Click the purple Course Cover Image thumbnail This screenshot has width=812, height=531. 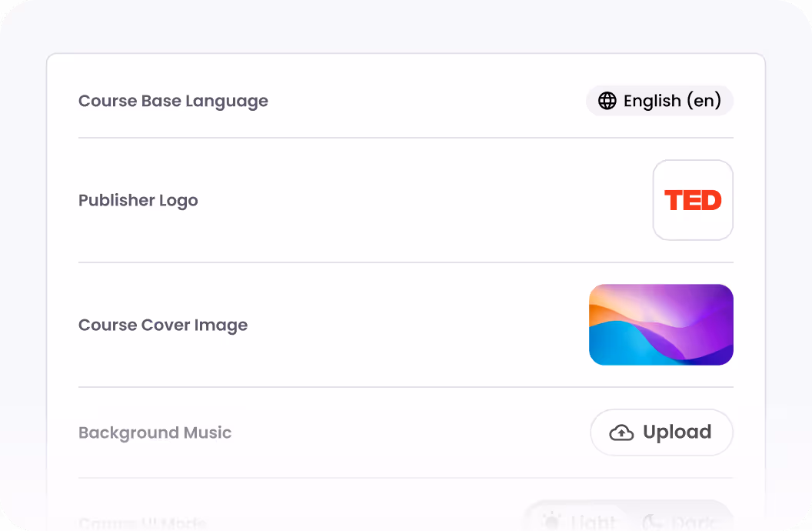tap(661, 324)
